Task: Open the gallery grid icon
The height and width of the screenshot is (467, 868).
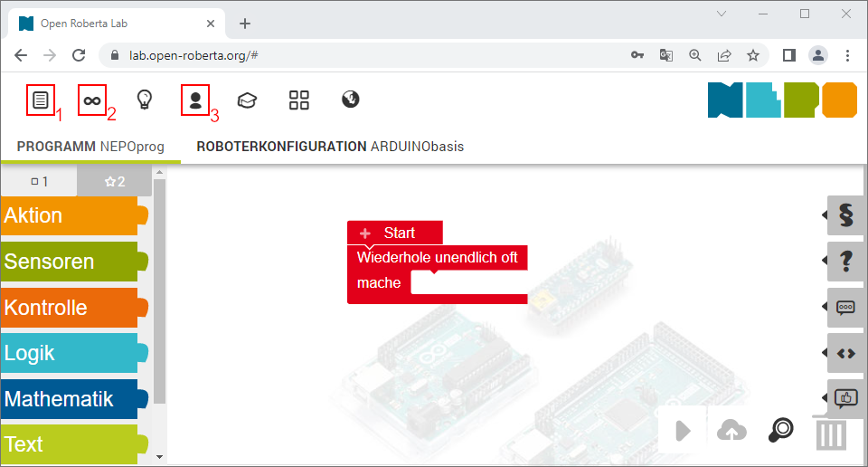Action: (x=299, y=100)
